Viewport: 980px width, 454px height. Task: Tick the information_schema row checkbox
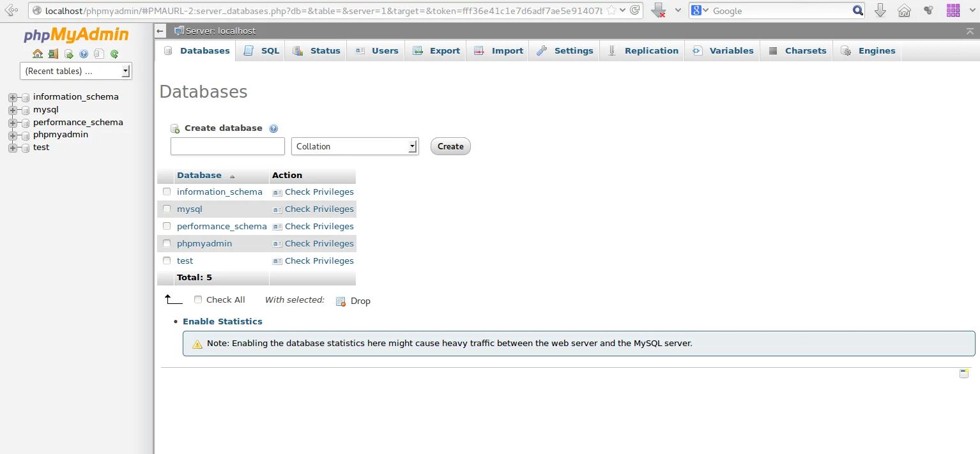tap(167, 192)
